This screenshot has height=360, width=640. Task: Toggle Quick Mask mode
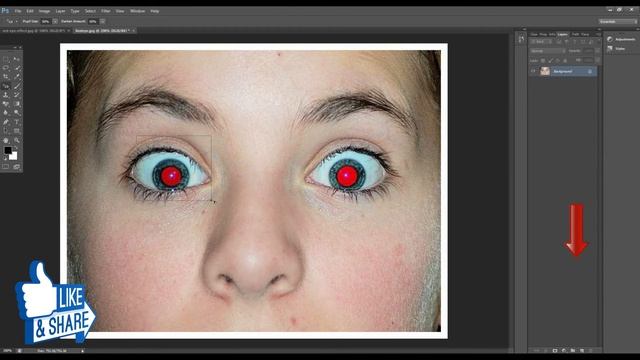6,167
